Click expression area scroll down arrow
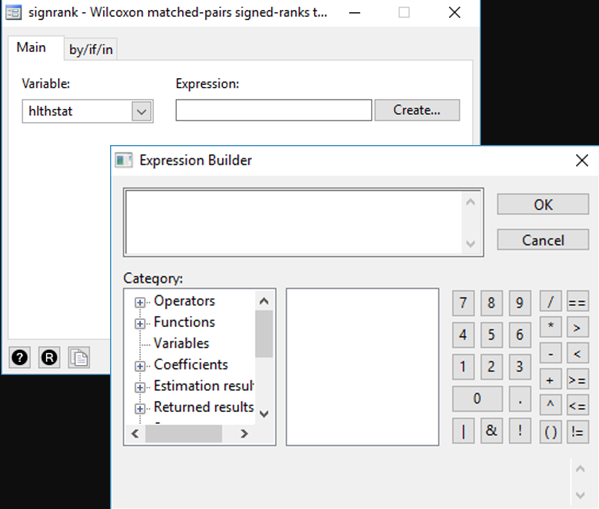 (x=471, y=243)
